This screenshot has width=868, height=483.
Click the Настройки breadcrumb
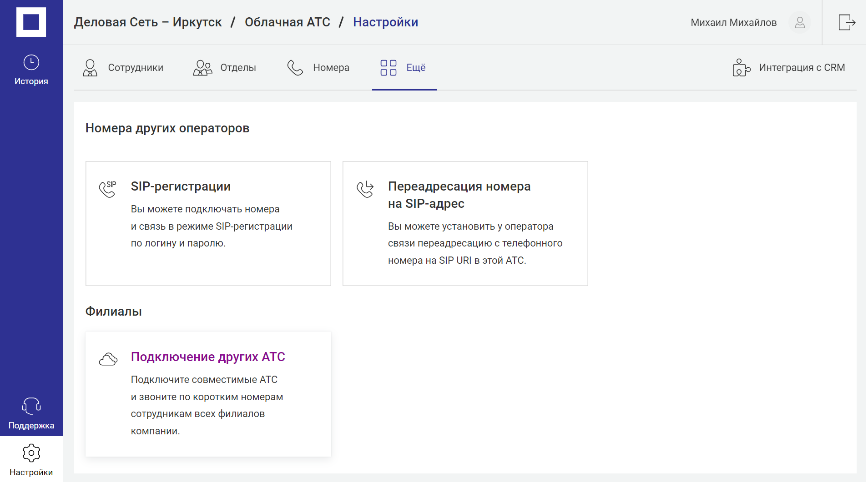pos(386,22)
